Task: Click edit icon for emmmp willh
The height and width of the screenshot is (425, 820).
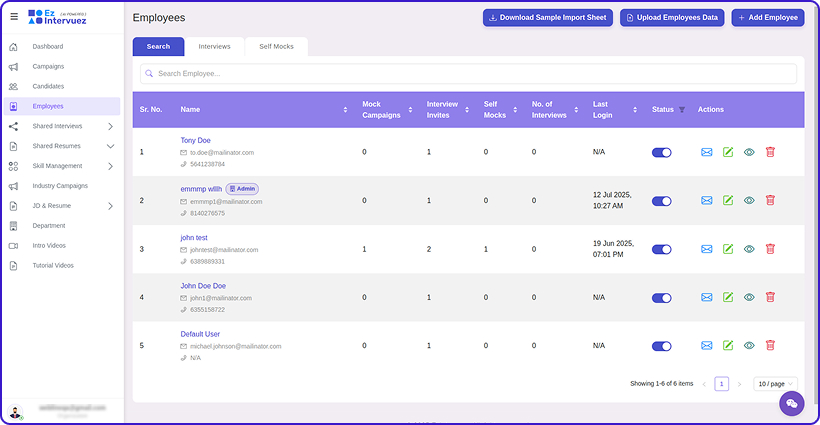Action: (728, 201)
